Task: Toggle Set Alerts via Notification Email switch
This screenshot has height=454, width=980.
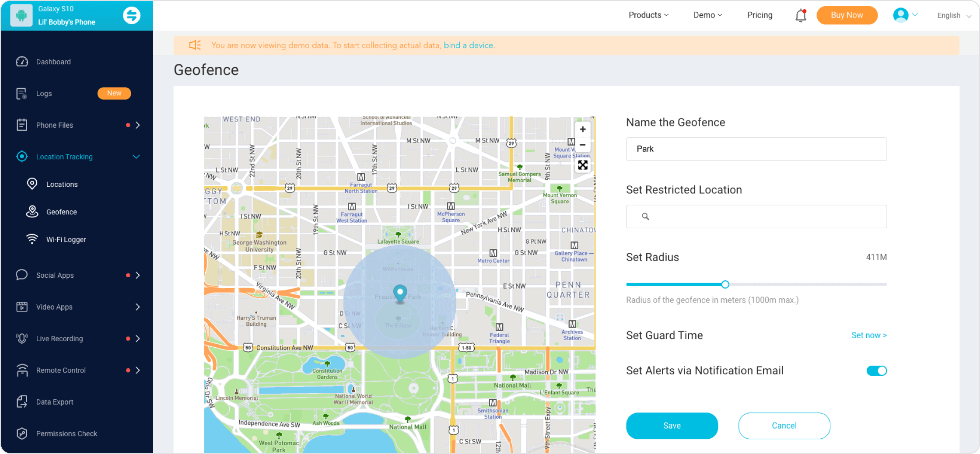Action: (x=877, y=371)
